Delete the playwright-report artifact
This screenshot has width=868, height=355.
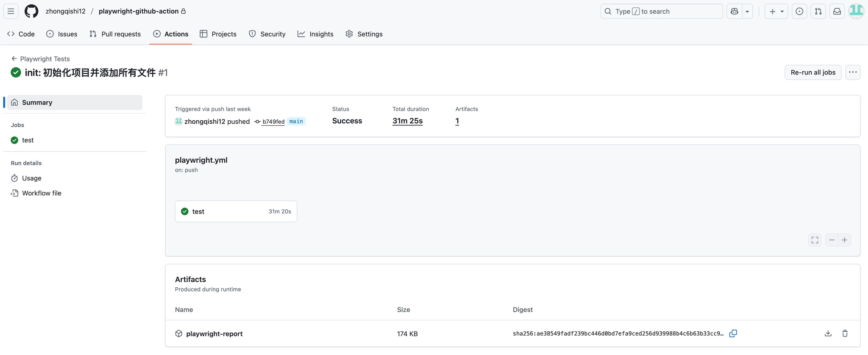845,334
